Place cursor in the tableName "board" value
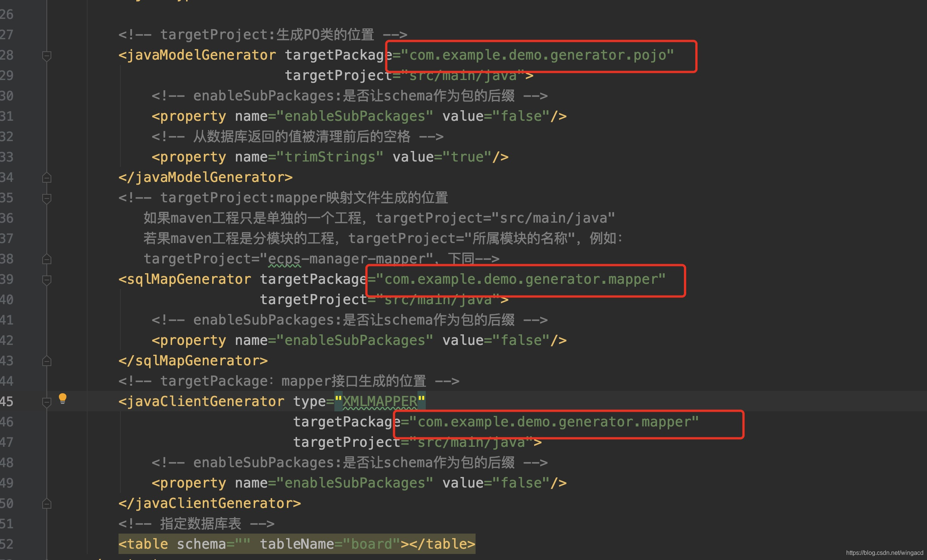927x560 pixels. pyautogui.click(x=371, y=544)
